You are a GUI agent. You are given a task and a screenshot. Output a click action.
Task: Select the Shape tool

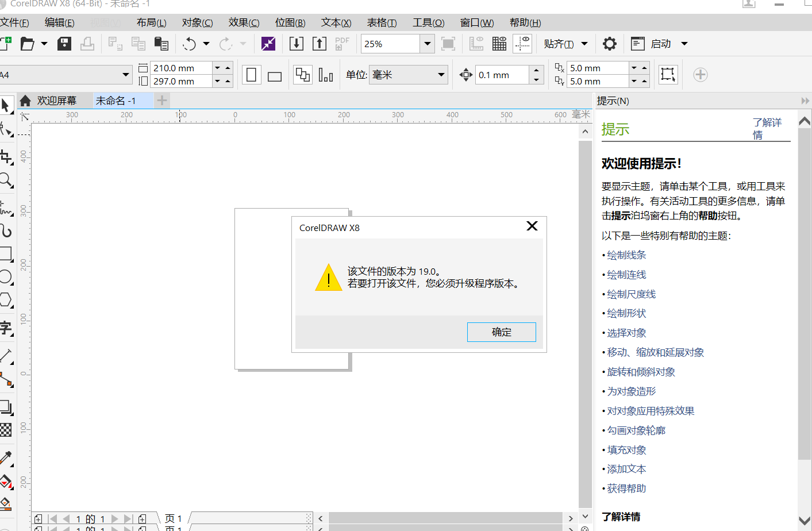coord(7,129)
